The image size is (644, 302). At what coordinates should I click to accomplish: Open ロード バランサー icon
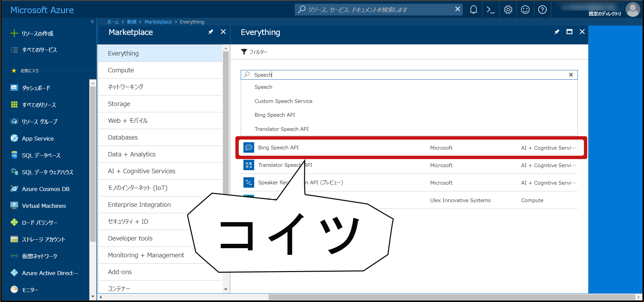click(14, 222)
